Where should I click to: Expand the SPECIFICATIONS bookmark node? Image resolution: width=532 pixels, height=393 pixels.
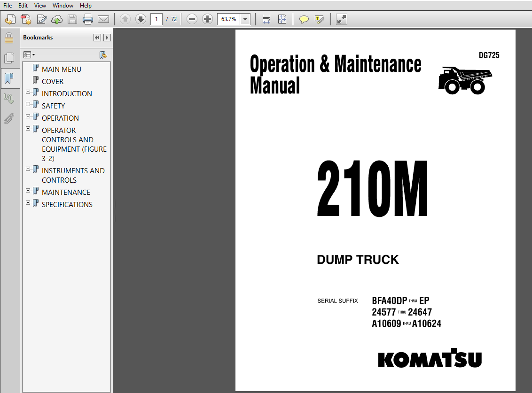[28, 203]
